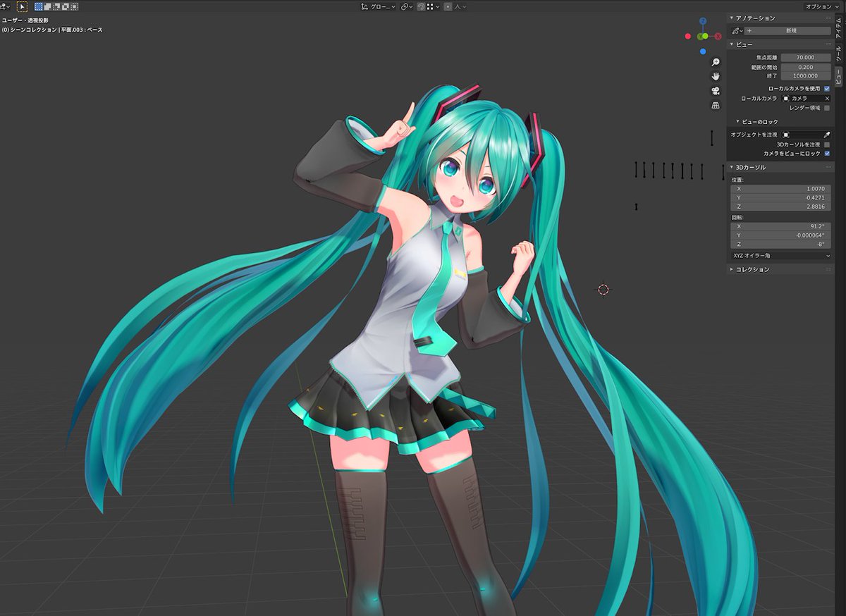This screenshot has height=616, width=846.
Task: Switch perspective/orthographic grid icon
Action: [716, 105]
